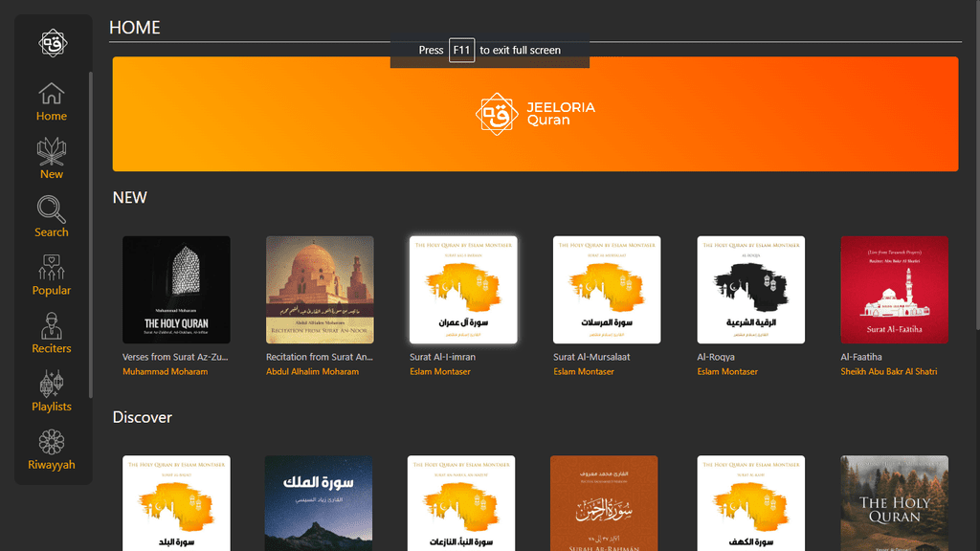Select the Riwayyah label in sidebar
Image resolution: width=980 pixels, height=551 pixels.
(52, 465)
